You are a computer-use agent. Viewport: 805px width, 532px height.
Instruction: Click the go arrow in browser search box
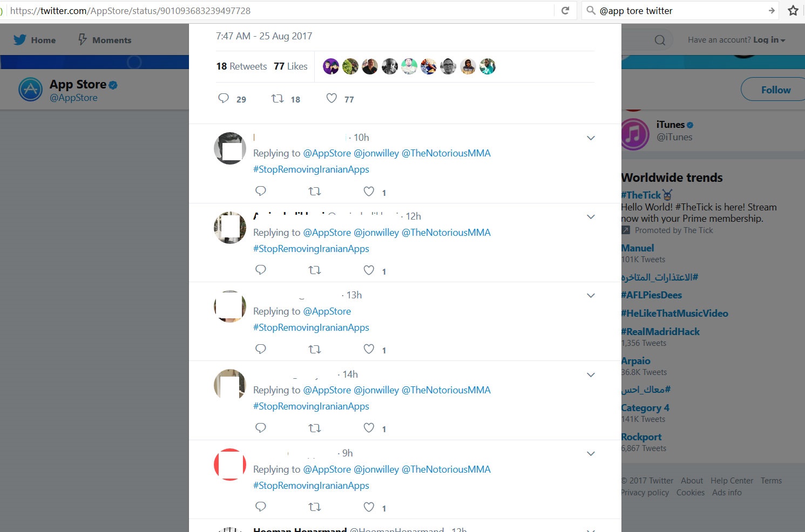click(x=772, y=10)
